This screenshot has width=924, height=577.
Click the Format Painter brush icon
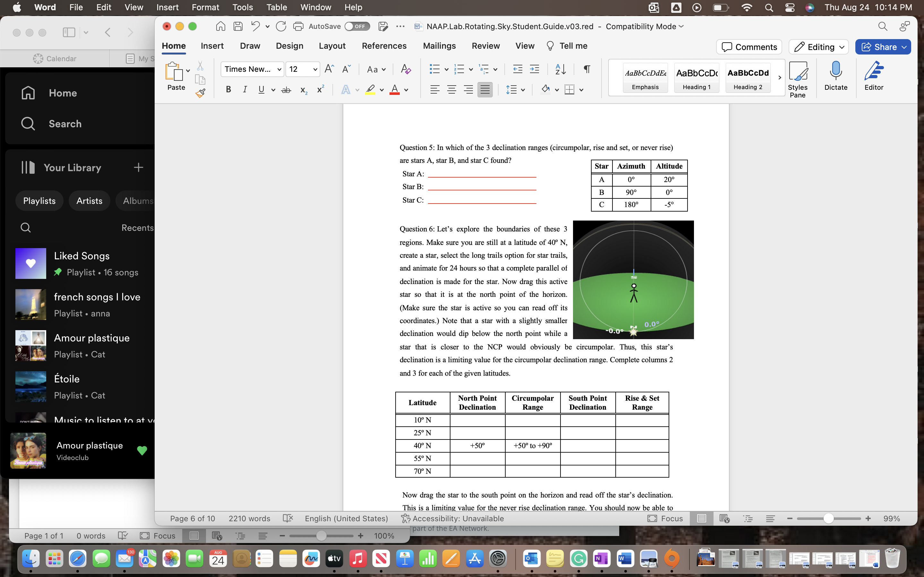pos(201,93)
